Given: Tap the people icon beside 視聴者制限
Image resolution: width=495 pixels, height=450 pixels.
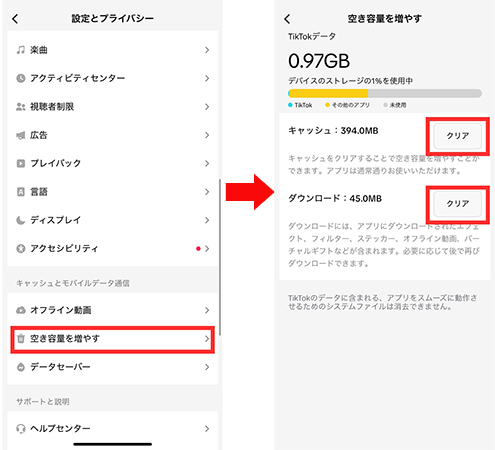Looking at the screenshot, I should tap(21, 107).
